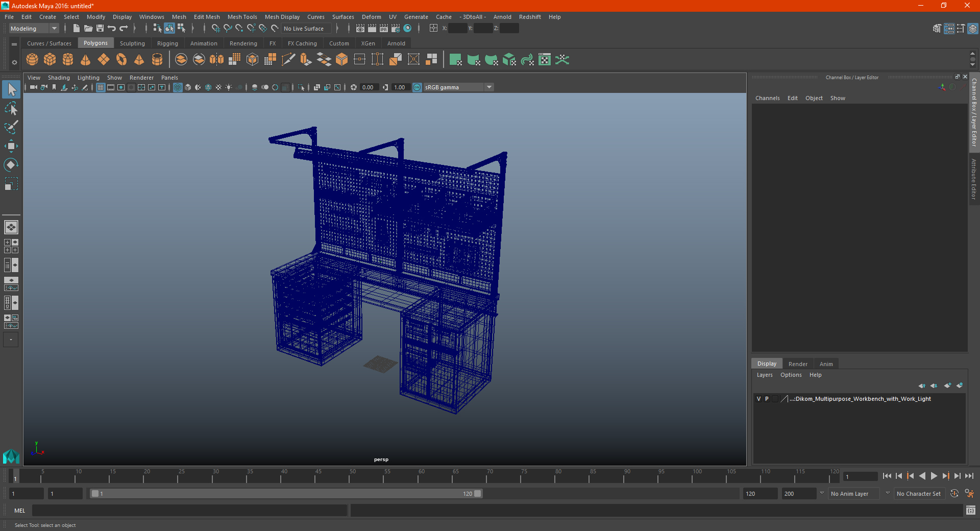This screenshot has height=531, width=980.
Task: Select the Paint Selection tool
Action: (x=11, y=128)
